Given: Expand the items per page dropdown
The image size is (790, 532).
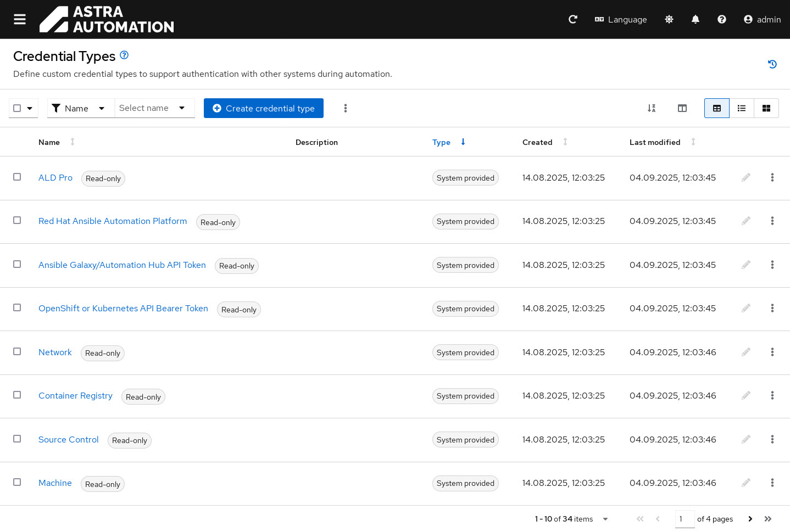Looking at the screenshot, I should [605, 519].
